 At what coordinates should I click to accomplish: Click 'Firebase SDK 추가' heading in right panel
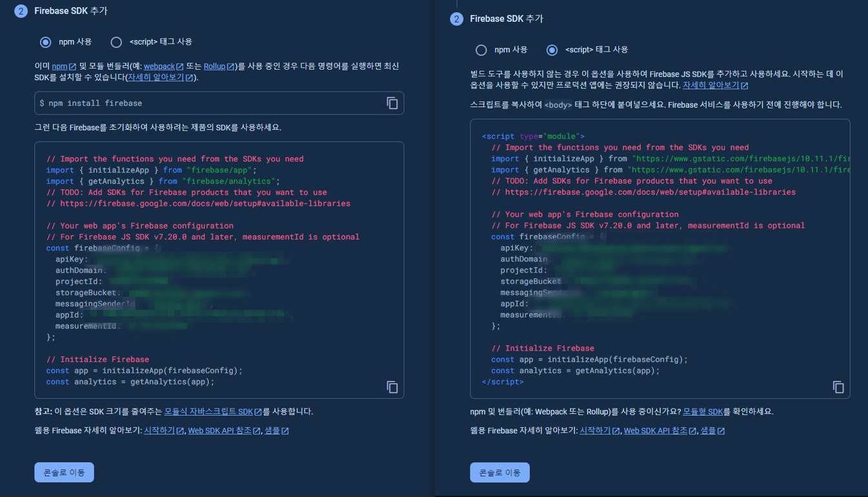tap(507, 19)
